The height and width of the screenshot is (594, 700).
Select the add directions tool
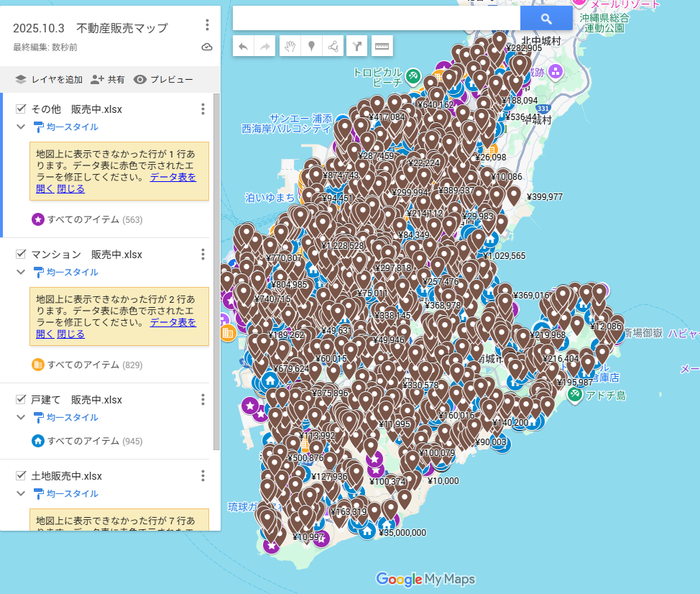pos(357,47)
